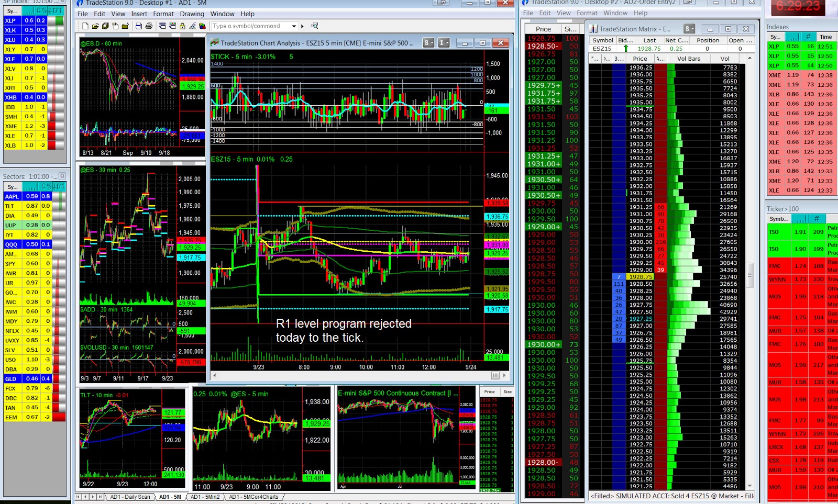This screenshot has height=504, width=838.
Task: Open Insert menu in Desktop #1
Action: pos(139,14)
